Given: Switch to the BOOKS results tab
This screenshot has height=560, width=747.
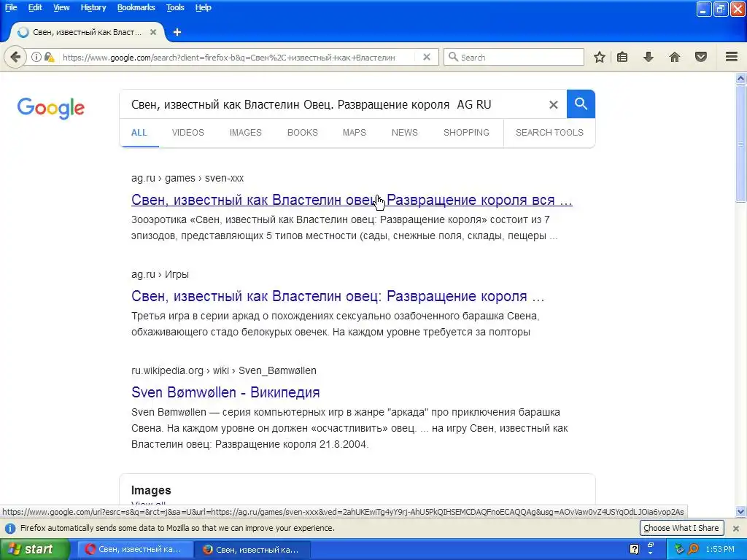Looking at the screenshot, I should click(x=303, y=133).
